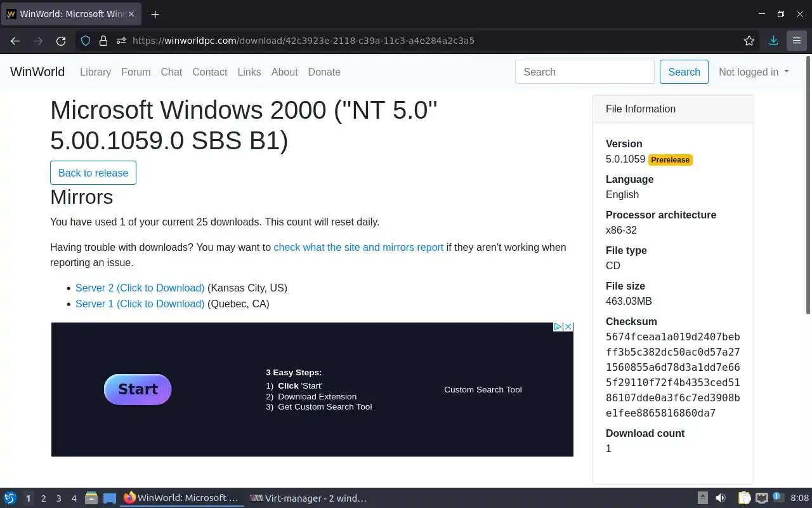The height and width of the screenshot is (508, 812).
Task: Click the browser URL address bar
Action: point(419,41)
